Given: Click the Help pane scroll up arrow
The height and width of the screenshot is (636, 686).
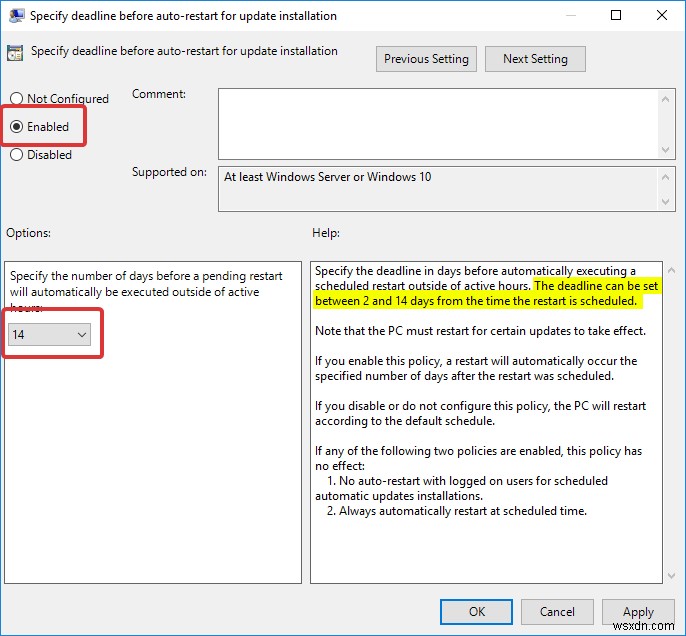Looking at the screenshot, I should coord(672,270).
